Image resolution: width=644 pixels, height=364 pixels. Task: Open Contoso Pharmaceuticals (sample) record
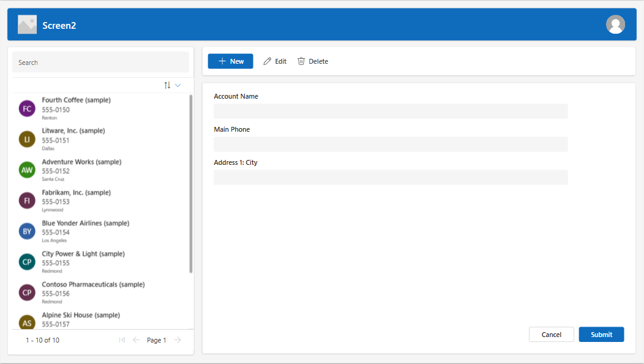(93, 284)
